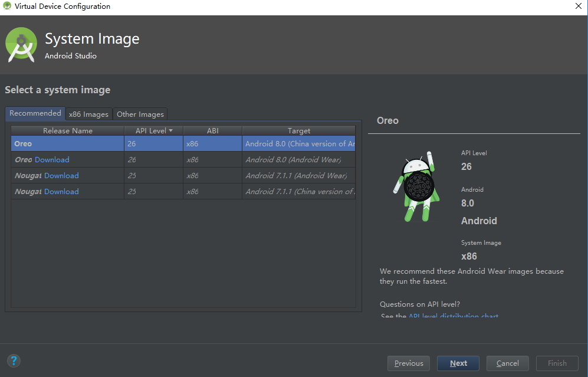The width and height of the screenshot is (588, 377).
Task: Click the Cancel button
Action: click(508, 363)
